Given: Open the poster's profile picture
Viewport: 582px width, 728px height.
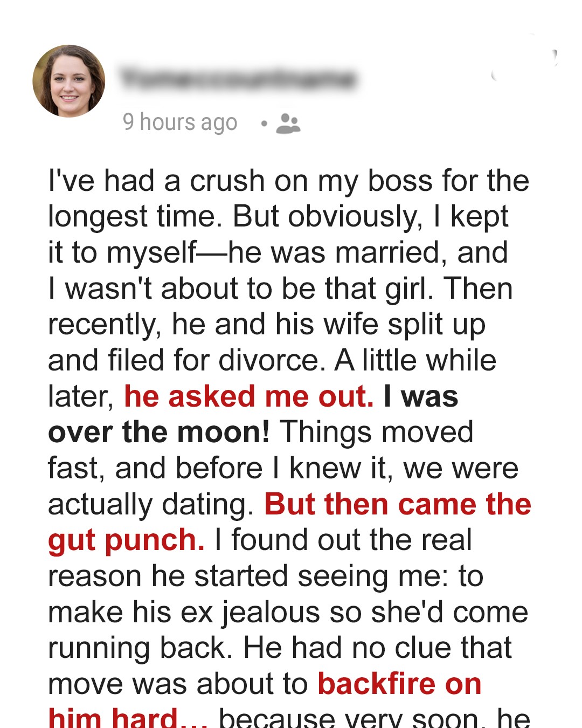Looking at the screenshot, I should click(69, 81).
